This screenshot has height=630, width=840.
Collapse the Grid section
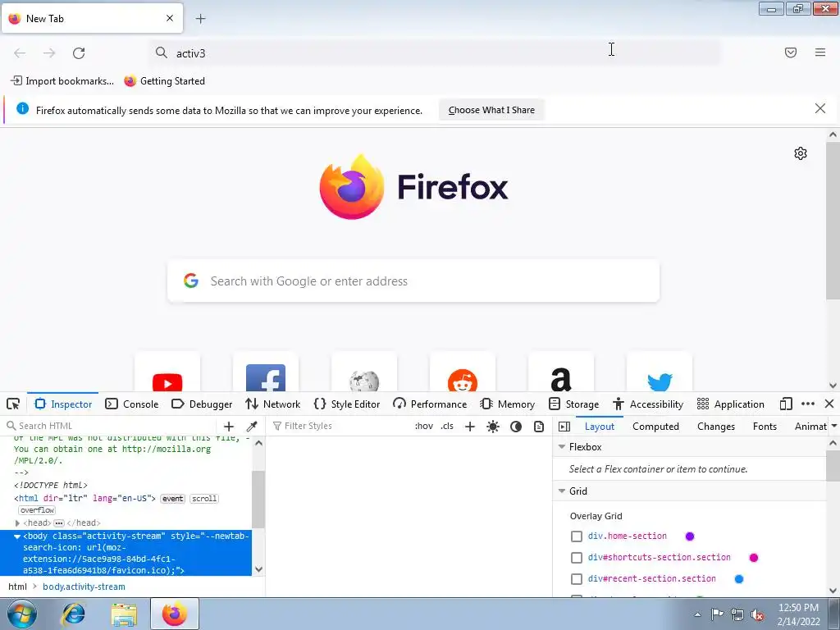click(x=562, y=491)
